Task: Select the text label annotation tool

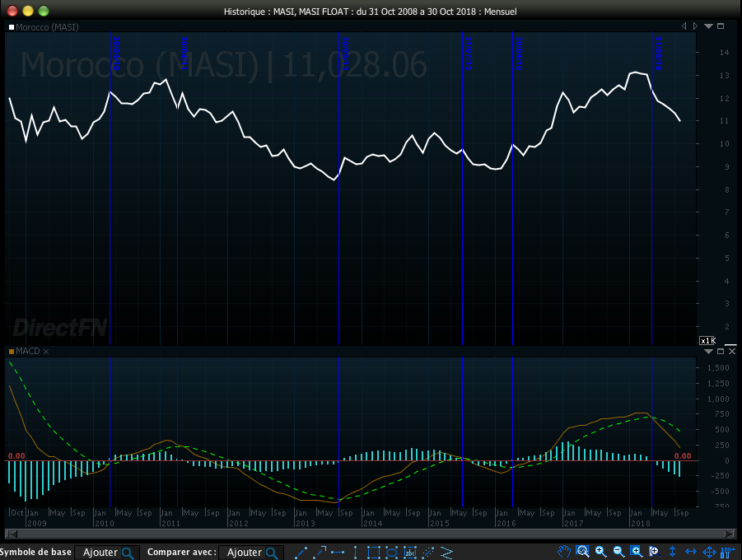Action: 409,553
